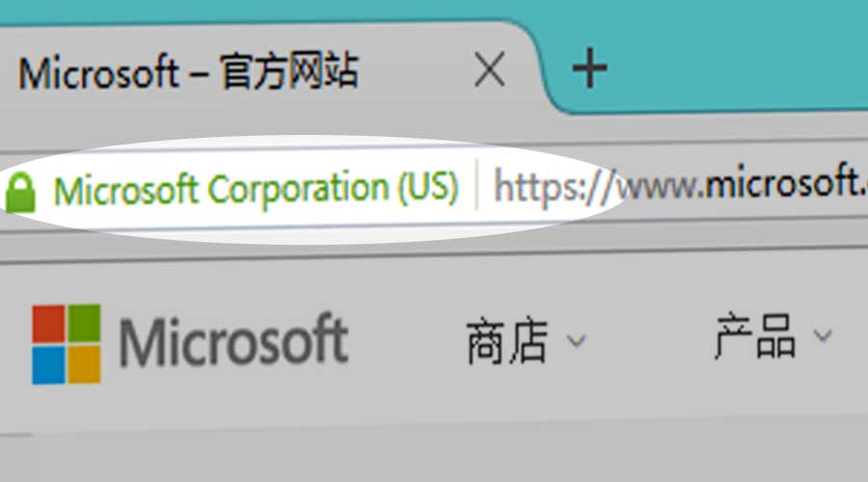Click the Microsoft wordmark home link
Viewport: 868px width, 482px height.
tap(233, 340)
